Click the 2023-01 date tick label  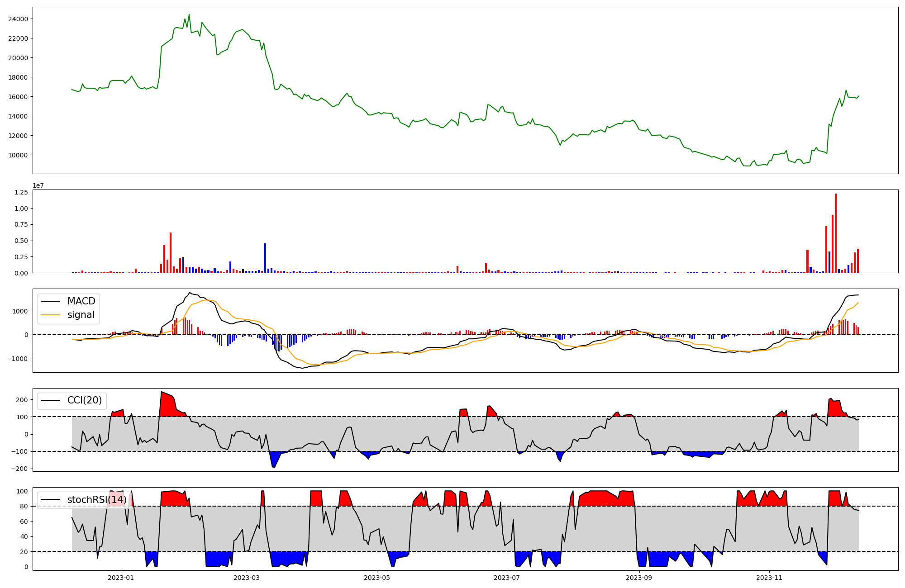pyautogui.click(x=121, y=578)
